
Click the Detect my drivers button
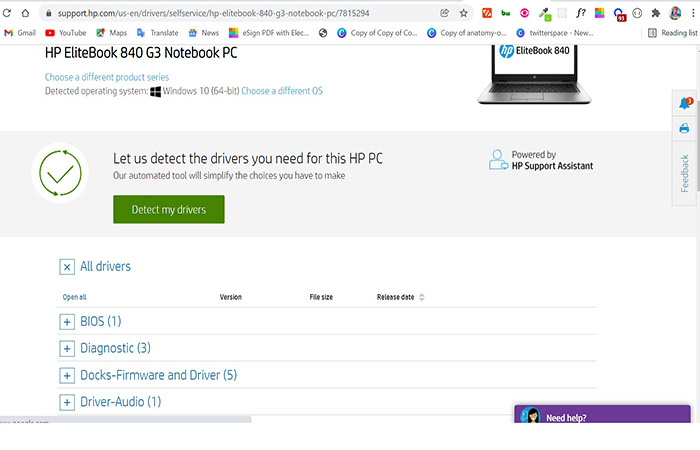point(168,210)
